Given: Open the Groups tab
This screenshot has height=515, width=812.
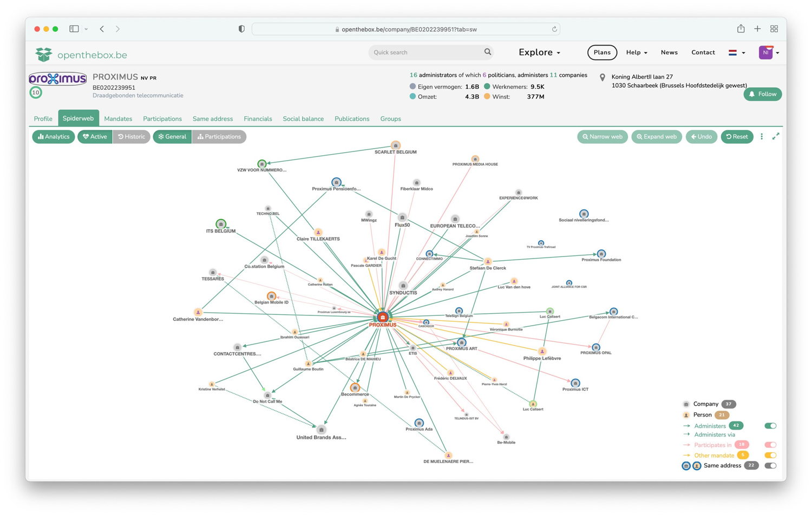Looking at the screenshot, I should click(x=390, y=118).
